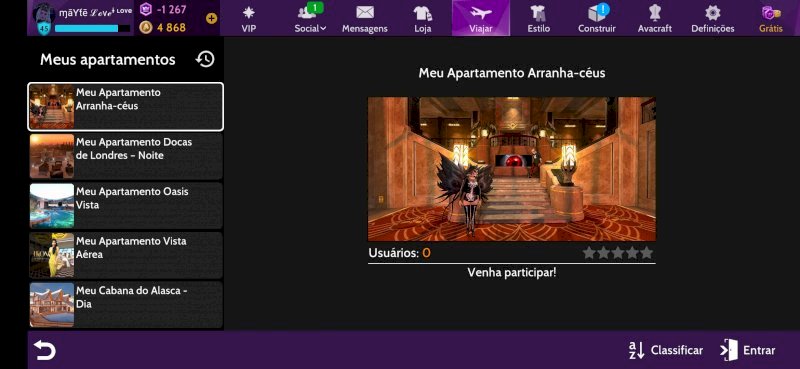Select Meu Apartamento Vista Aérea
800x369 pixels.
[126, 255]
